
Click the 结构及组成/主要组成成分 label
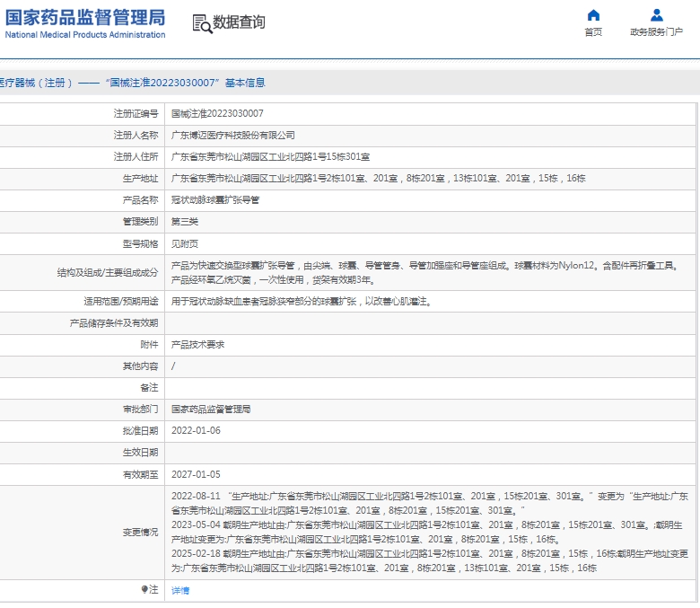click(108, 272)
